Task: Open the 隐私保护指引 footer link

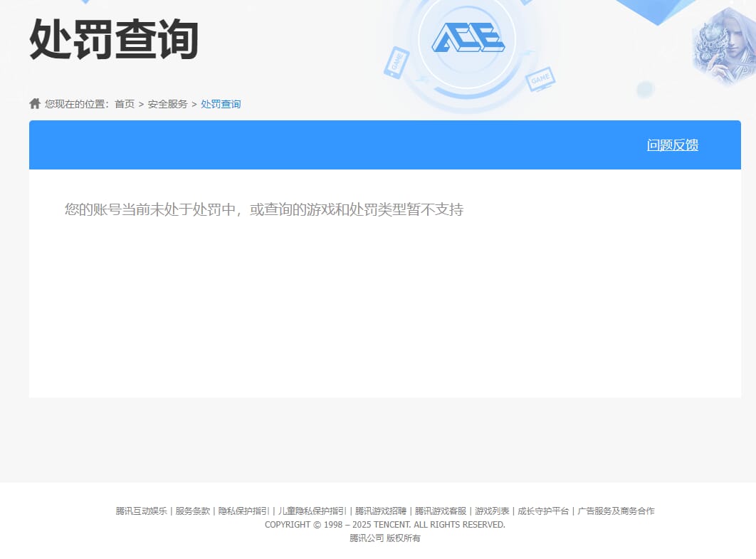Action: tap(243, 511)
